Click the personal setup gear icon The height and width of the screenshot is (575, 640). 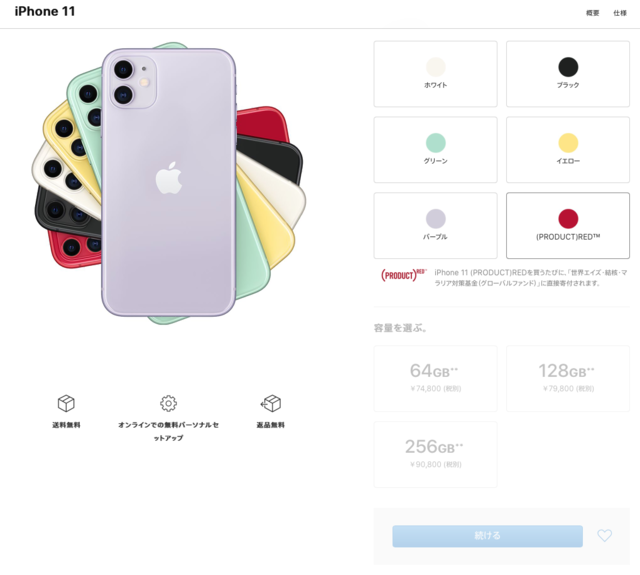(x=168, y=403)
